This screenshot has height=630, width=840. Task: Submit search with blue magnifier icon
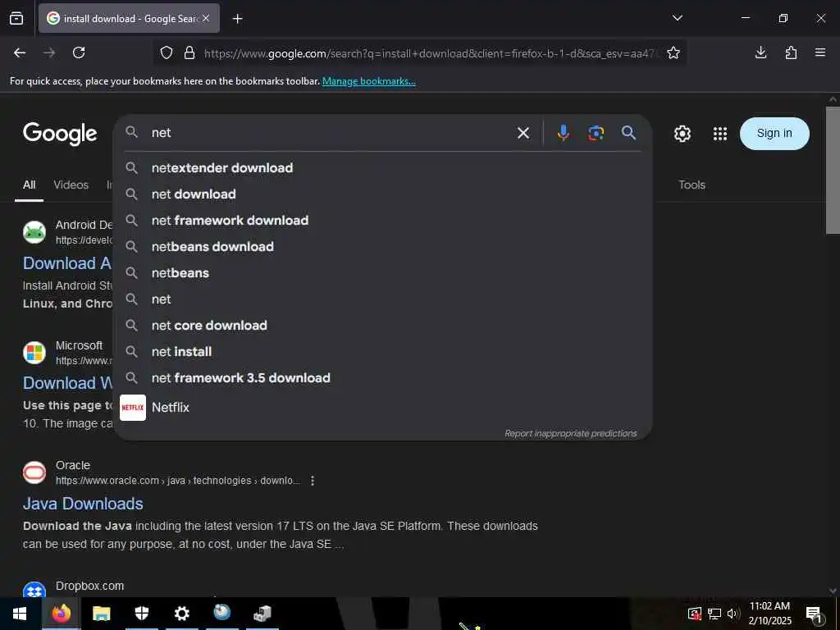[629, 133]
